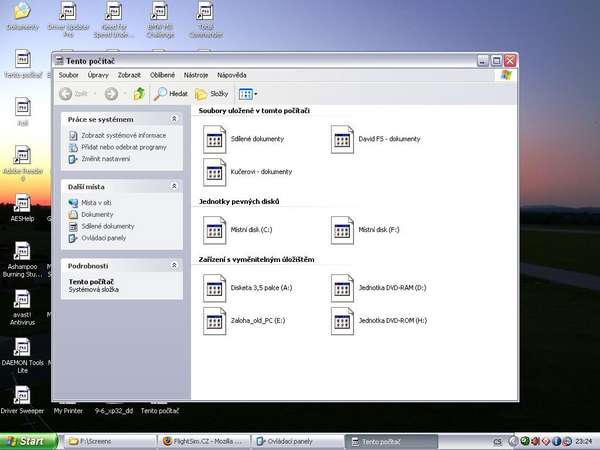
Task: Click the Views icon in toolbar
Action: tap(245, 94)
